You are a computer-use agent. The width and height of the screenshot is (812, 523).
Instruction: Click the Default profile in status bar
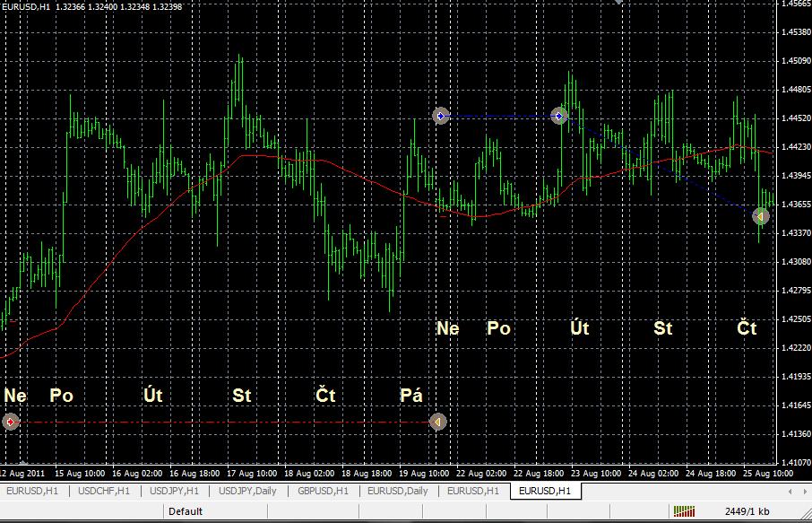pyautogui.click(x=186, y=511)
